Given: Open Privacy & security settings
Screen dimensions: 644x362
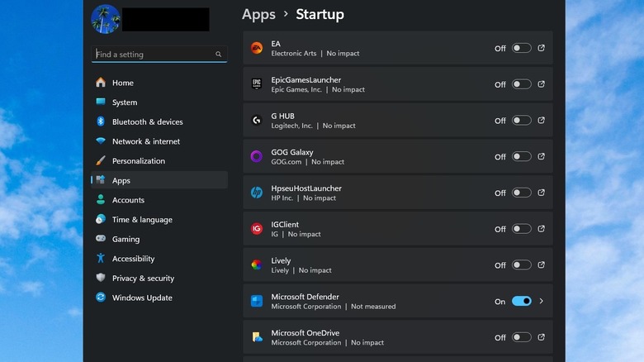Looking at the screenshot, I should (143, 279).
